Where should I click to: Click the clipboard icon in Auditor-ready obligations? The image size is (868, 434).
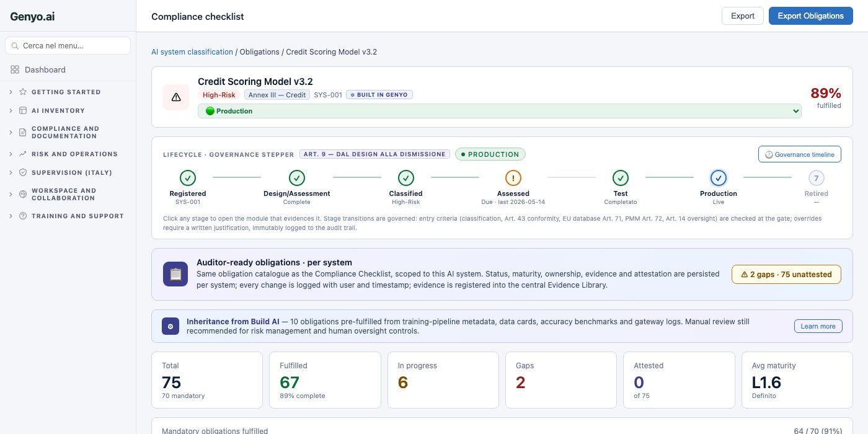[175, 274]
